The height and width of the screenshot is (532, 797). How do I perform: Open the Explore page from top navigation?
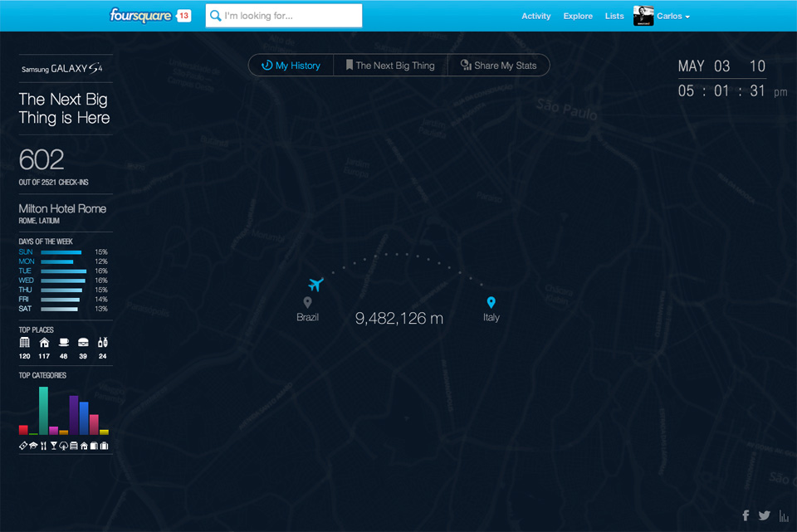tap(578, 16)
